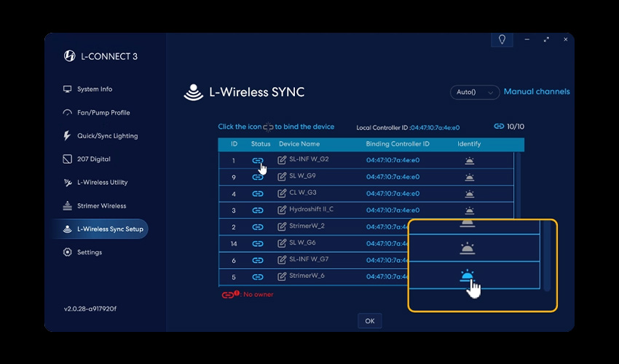Click the Manual channels link
This screenshot has width=619, height=364.
[x=537, y=92]
